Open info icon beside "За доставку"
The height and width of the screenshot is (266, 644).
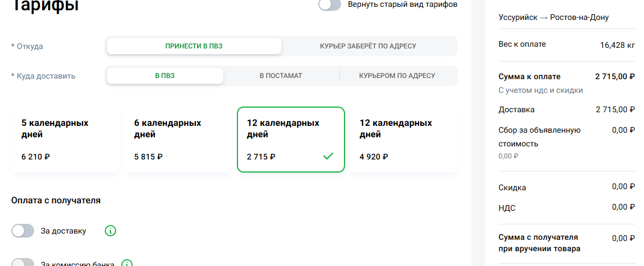(x=111, y=231)
